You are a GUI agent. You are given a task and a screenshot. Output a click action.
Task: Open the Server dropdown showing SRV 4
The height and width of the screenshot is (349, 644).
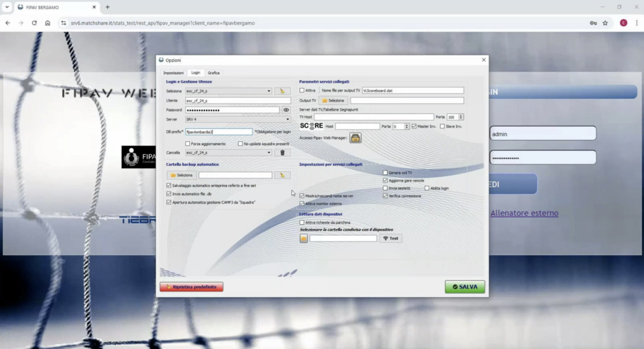(288, 120)
